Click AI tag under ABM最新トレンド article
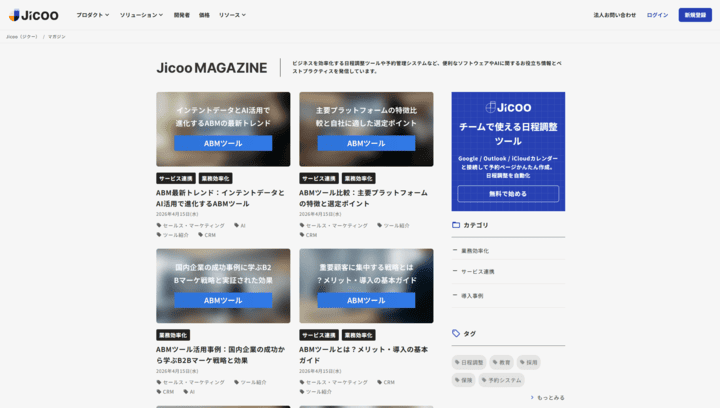 (240, 225)
